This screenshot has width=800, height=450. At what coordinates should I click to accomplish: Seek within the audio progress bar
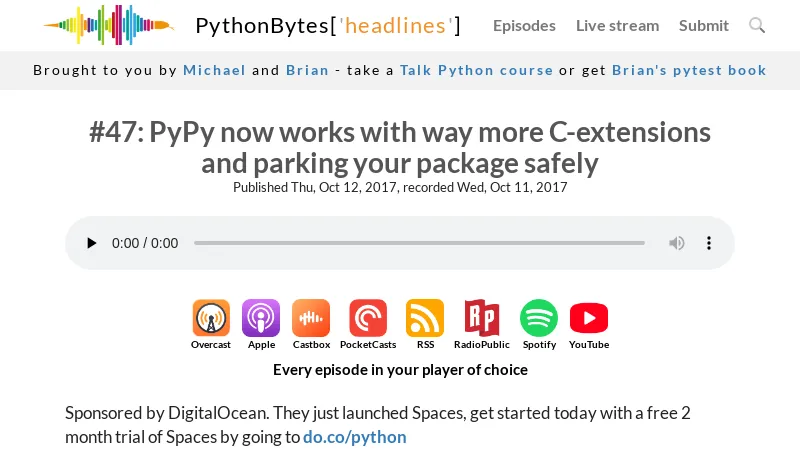(419, 243)
